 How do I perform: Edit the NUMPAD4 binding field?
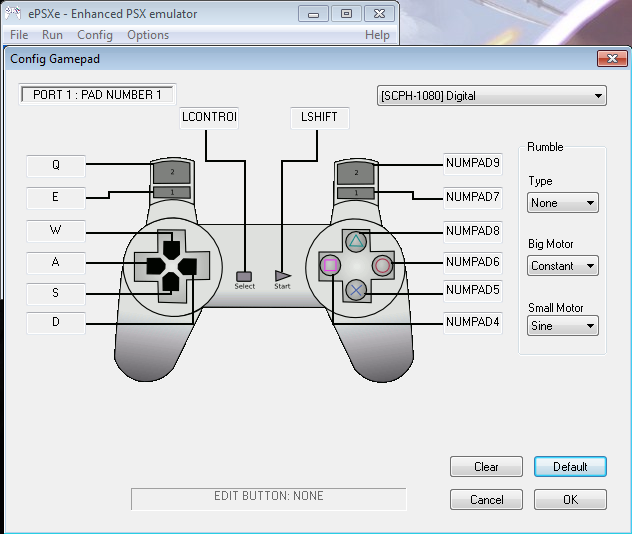[473, 323]
